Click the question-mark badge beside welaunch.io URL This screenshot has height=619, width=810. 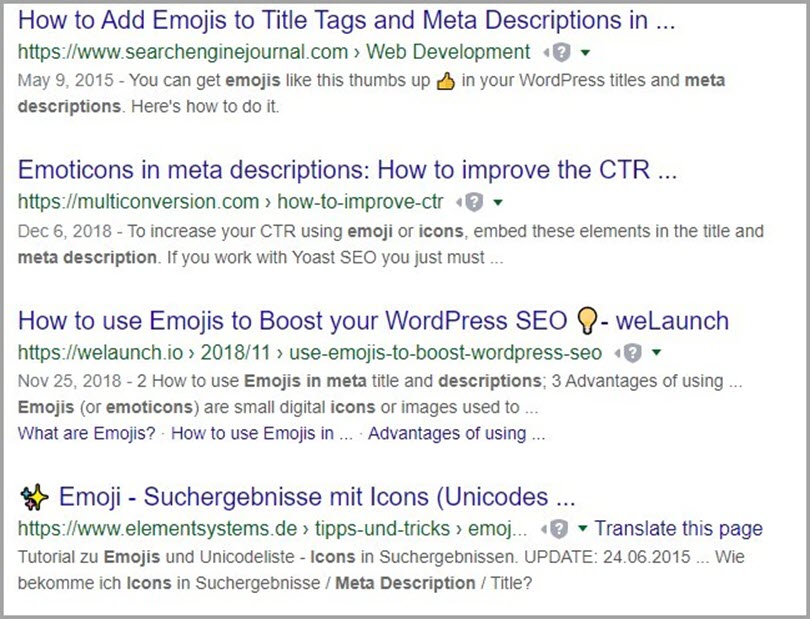coord(632,353)
